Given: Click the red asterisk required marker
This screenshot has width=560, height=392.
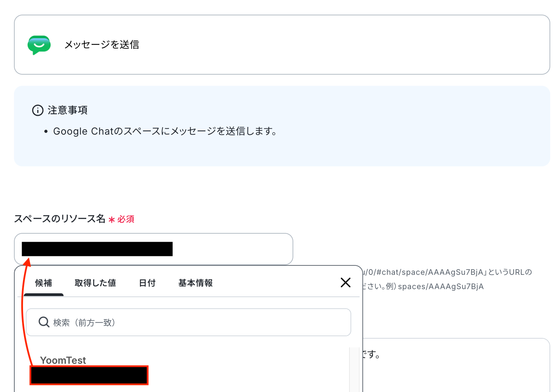Looking at the screenshot, I should (x=112, y=219).
